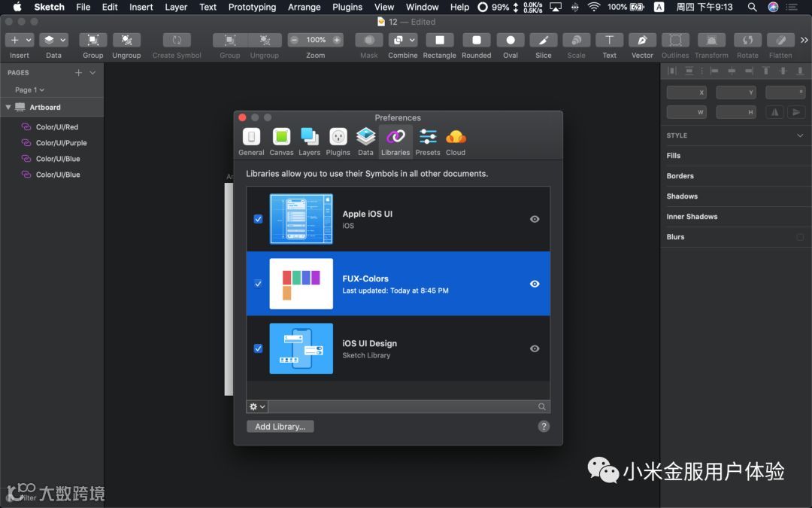Image resolution: width=812 pixels, height=508 pixels.
Task: Uncheck the iOS UI Design library
Action: point(258,348)
